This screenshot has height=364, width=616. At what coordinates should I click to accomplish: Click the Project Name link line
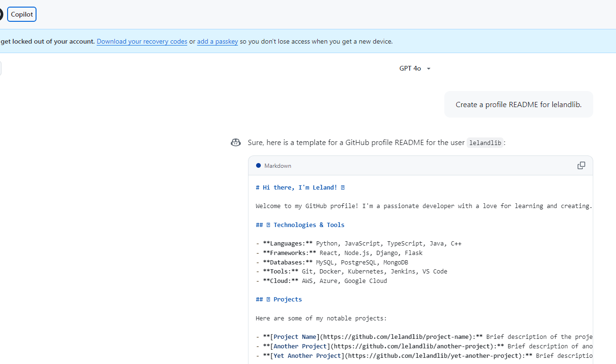[424, 337]
